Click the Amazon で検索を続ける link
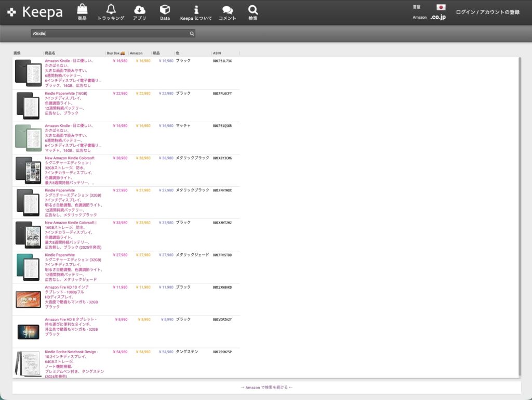532x400 pixels. (267, 388)
